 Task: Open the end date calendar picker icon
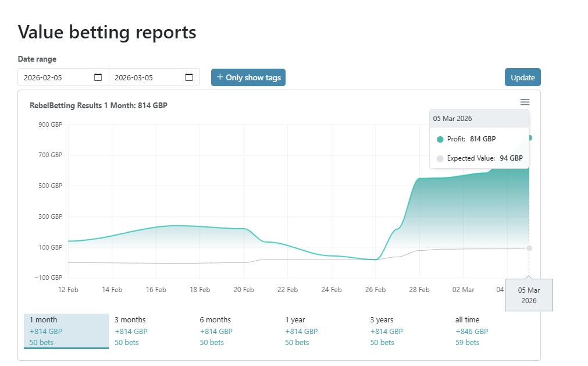[x=188, y=76]
